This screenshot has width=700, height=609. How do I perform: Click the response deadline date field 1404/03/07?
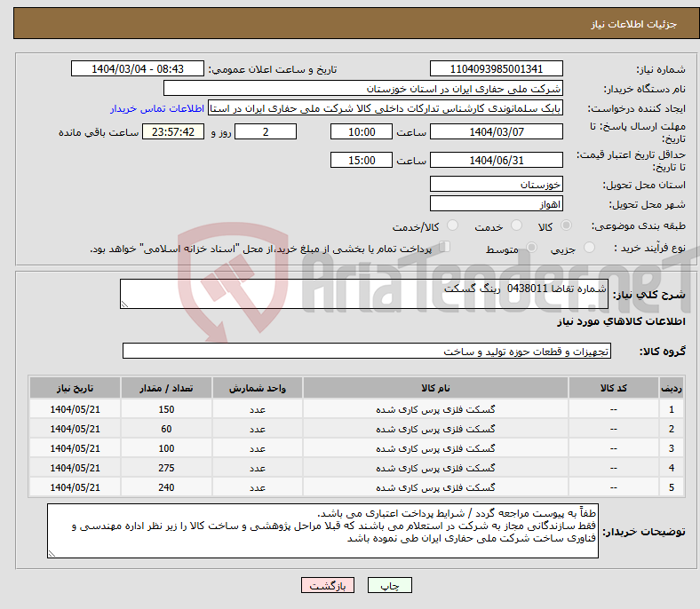[496, 131]
